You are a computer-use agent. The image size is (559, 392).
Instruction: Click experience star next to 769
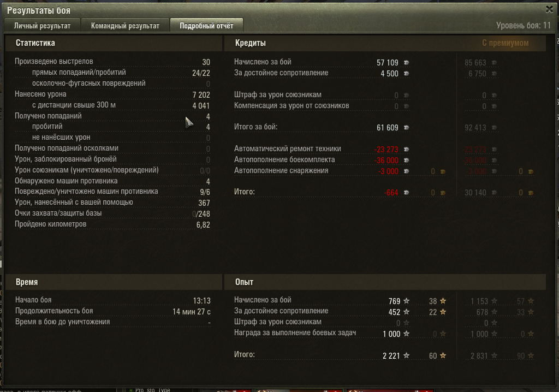point(406,301)
